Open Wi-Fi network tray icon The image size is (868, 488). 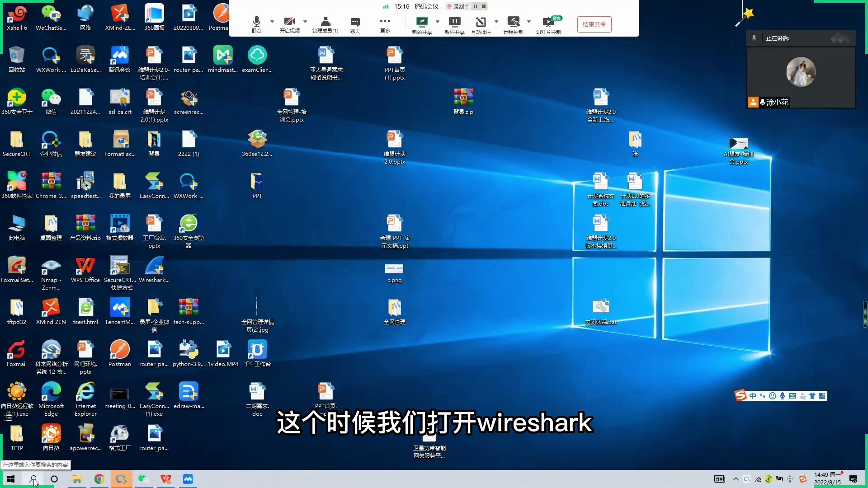click(758, 479)
